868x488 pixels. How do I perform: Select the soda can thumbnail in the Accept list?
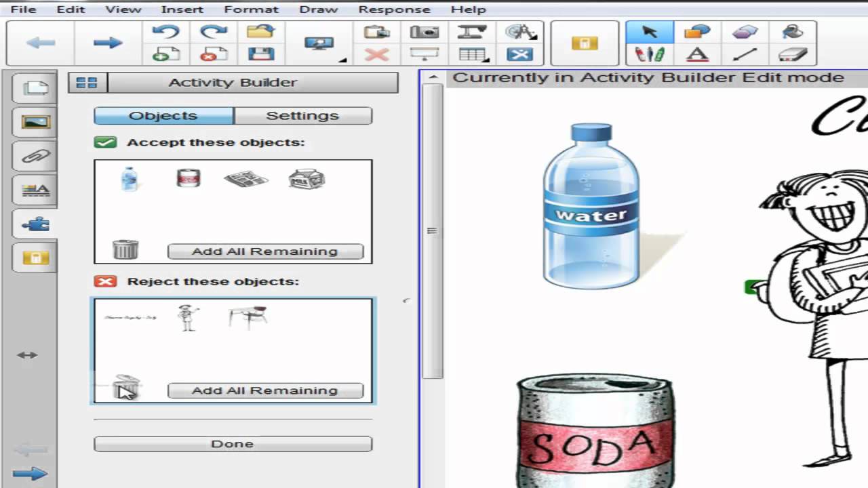pos(188,178)
